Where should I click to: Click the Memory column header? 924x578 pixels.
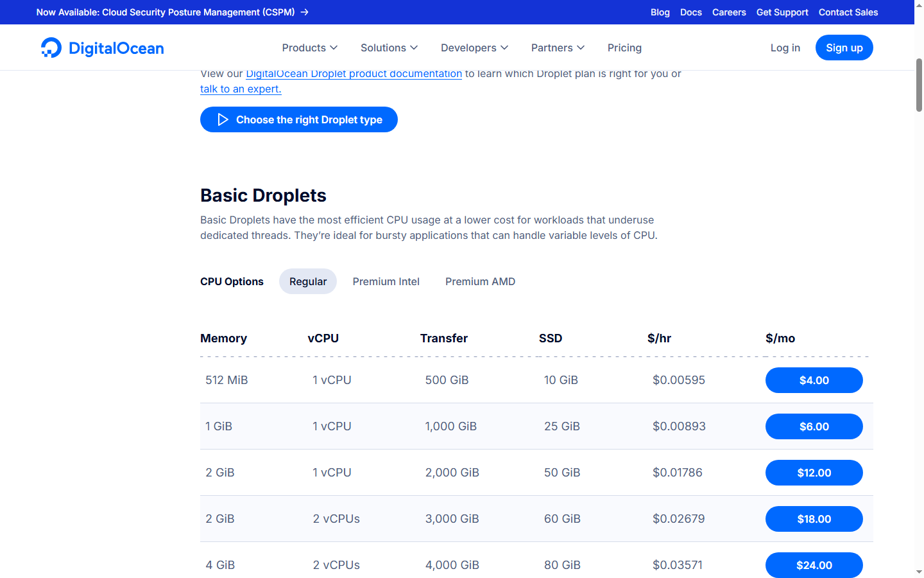223,338
